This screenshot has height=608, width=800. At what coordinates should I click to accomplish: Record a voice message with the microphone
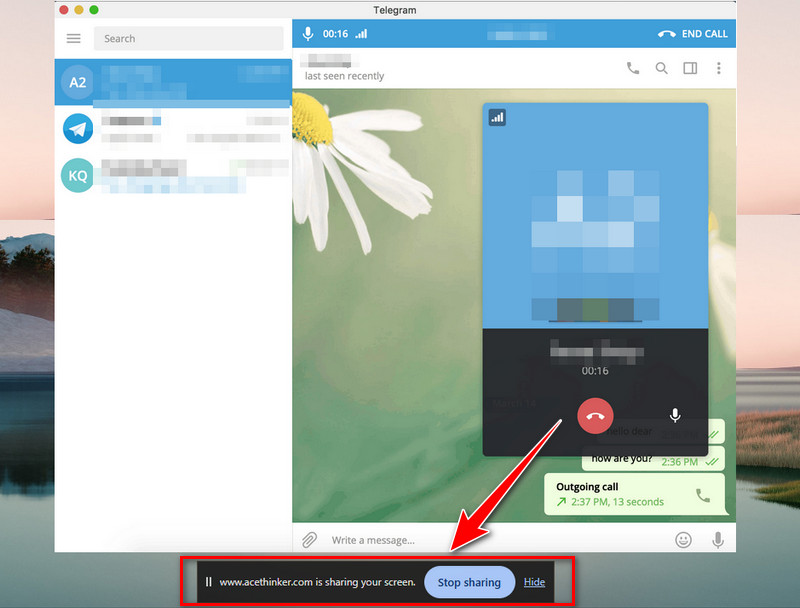click(717, 540)
